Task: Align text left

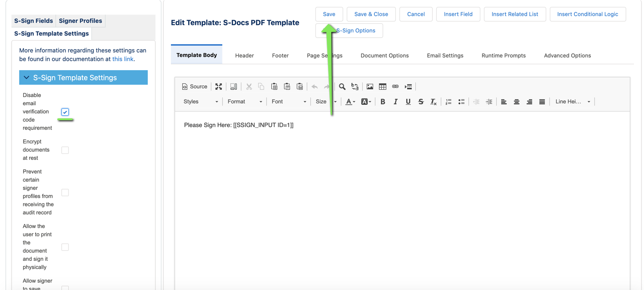Action: 504,102
